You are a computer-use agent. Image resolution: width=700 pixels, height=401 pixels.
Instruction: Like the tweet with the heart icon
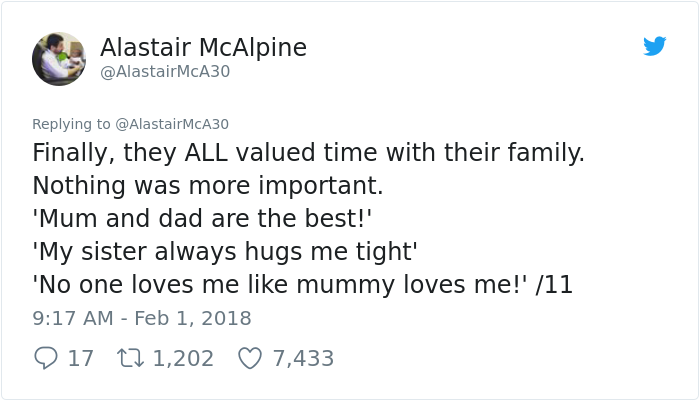click(x=250, y=358)
